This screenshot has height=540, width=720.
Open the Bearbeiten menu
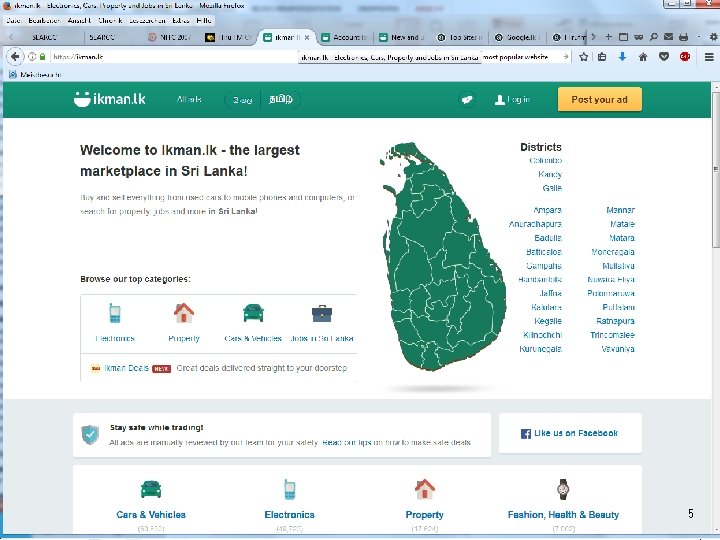click(x=44, y=20)
